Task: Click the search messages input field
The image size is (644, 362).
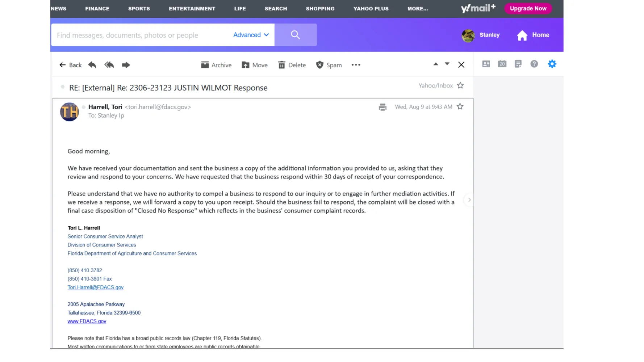Action: (x=141, y=35)
